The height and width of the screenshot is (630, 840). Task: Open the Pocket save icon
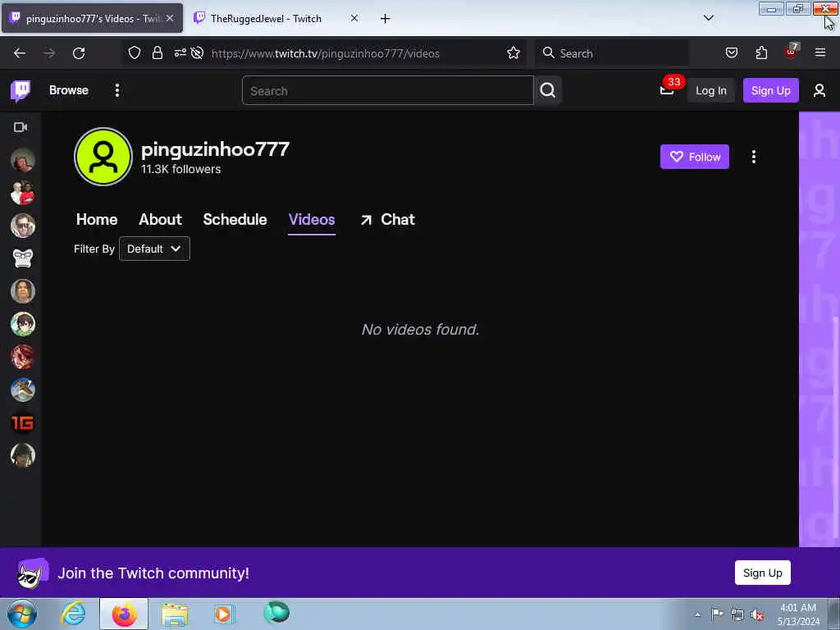(731, 53)
